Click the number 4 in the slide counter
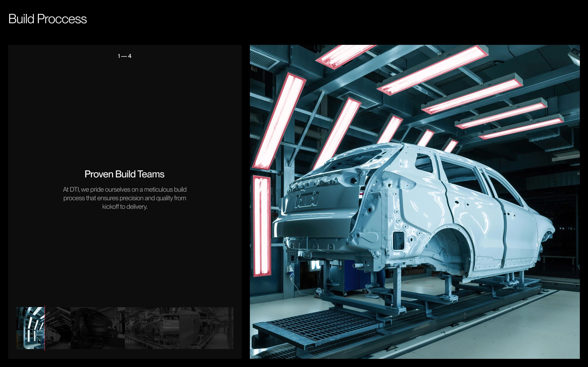This screenshot has width=588, height=367. (x=130, y=56)
